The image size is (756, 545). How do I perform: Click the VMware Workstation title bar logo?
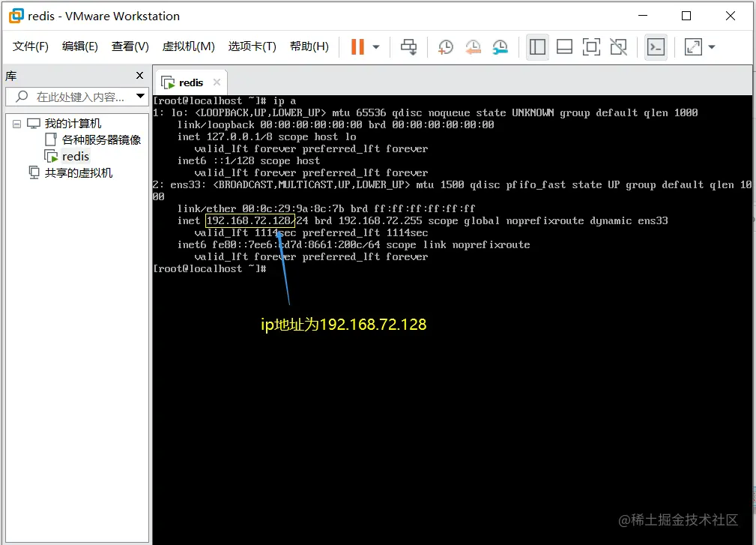click(16, 16)
